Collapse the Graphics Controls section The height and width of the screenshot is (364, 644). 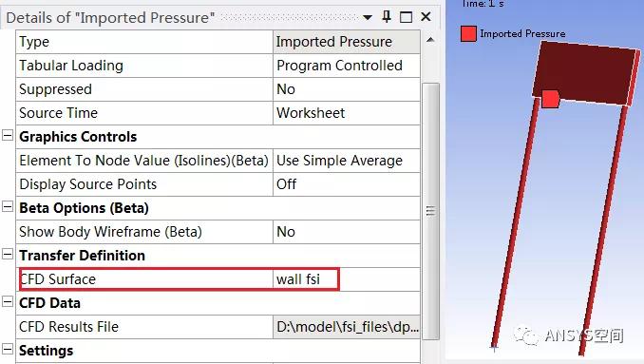(8, 135)
